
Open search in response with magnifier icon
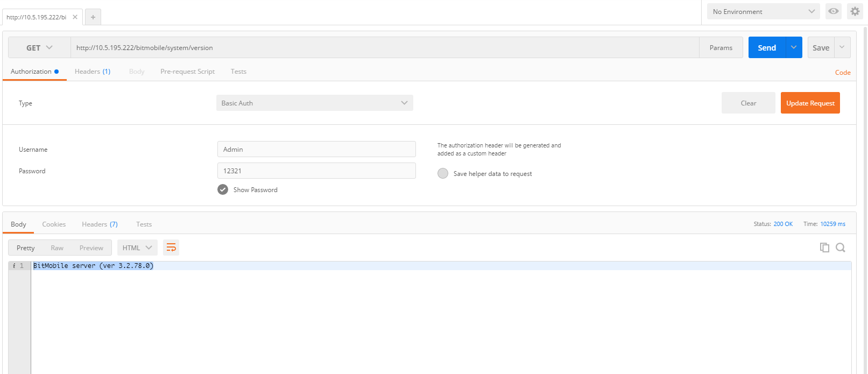[840, 248]
